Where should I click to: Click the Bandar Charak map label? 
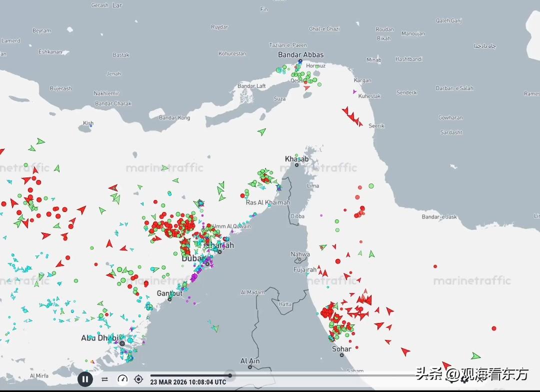[x=113, y=103]
